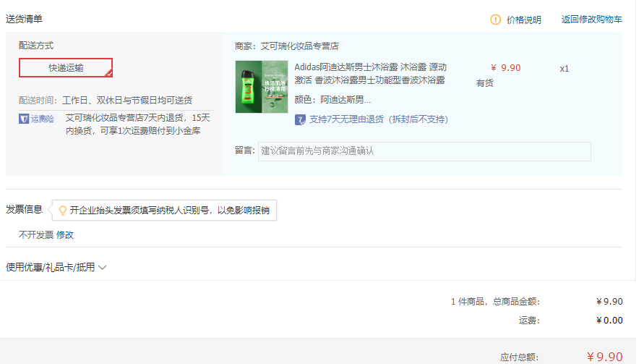Select 快递运输 delivery method
This screenshot has width=644, height=364.
coord(66,67)
